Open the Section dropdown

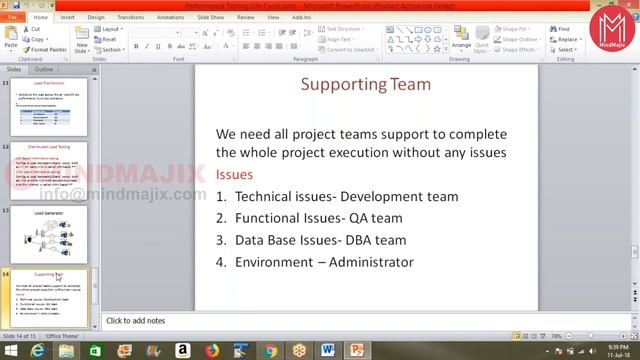pyautogui.click(x=109, y=49)
